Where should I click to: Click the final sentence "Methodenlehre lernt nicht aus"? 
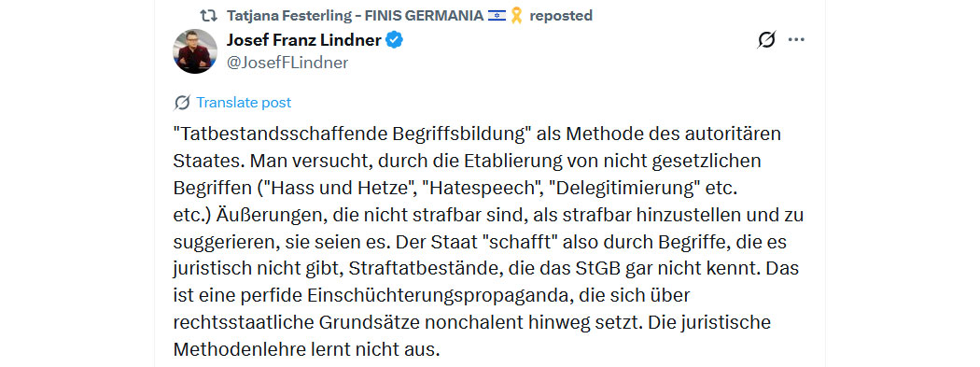click(x=307, y=348)
